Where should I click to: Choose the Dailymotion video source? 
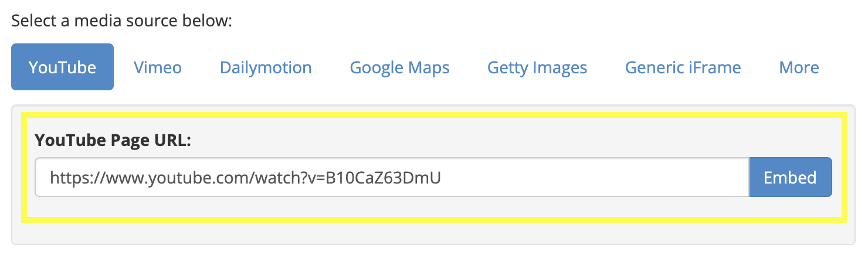coord(266,67)
